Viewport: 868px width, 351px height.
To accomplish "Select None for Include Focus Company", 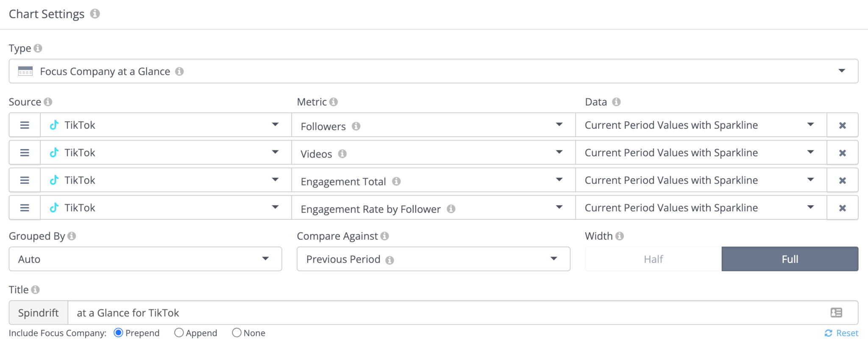I will tap(237, 332).
